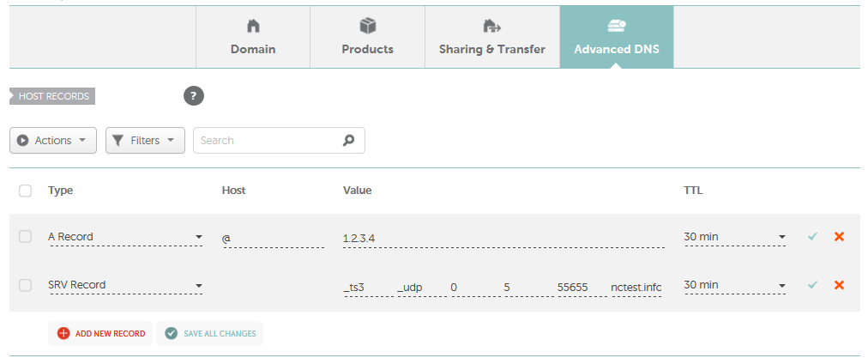Delete the A Record with the X icon

[x=839, y=237]
